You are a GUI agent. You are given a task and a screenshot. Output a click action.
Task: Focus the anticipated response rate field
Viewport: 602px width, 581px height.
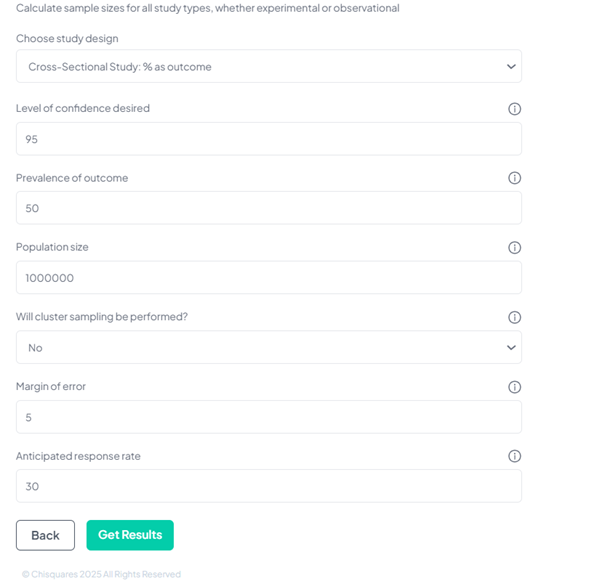[268, 487]
